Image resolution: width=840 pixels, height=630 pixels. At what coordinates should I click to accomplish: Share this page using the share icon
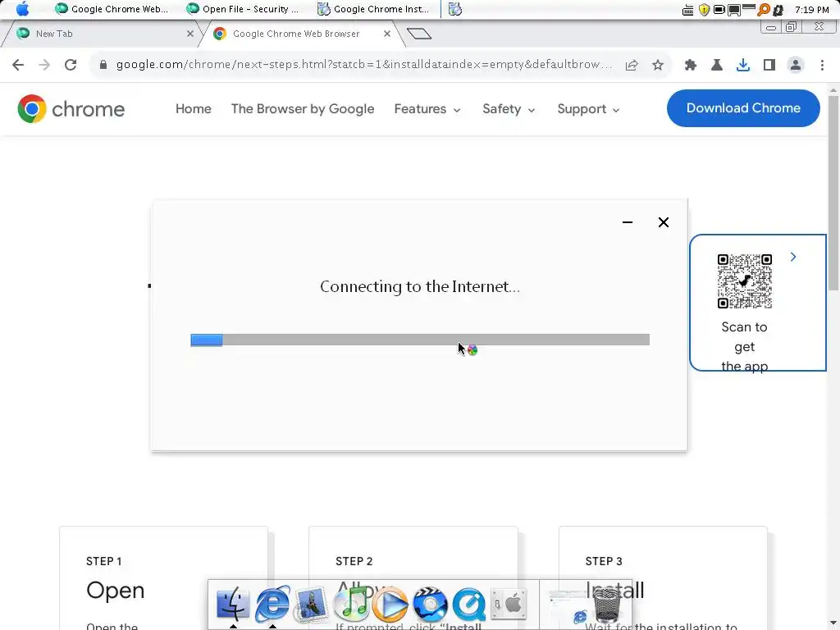coord(632,65)
